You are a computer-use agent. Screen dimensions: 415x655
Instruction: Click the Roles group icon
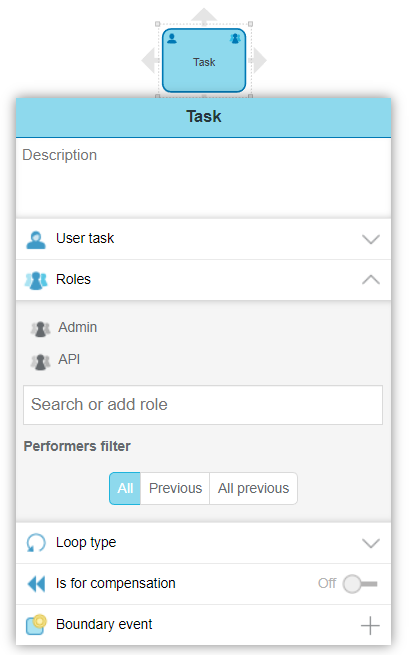coord(36,280)
